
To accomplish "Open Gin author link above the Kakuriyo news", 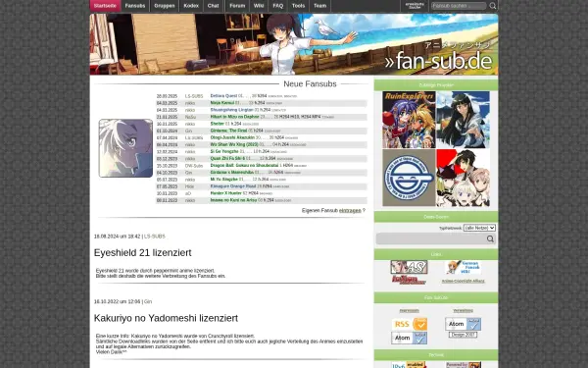I will point(148,301).
